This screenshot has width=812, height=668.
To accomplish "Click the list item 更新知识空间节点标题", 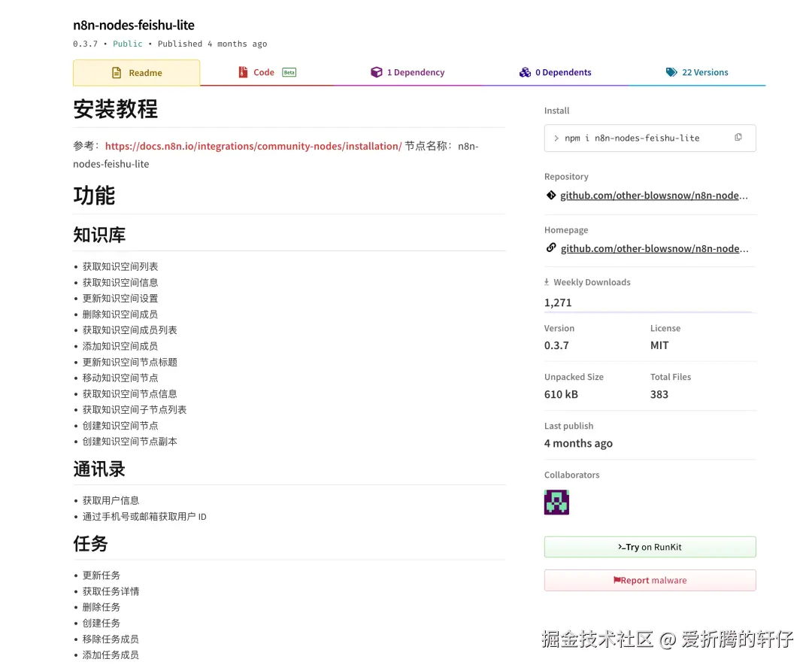I will click(x=129, y=363).
